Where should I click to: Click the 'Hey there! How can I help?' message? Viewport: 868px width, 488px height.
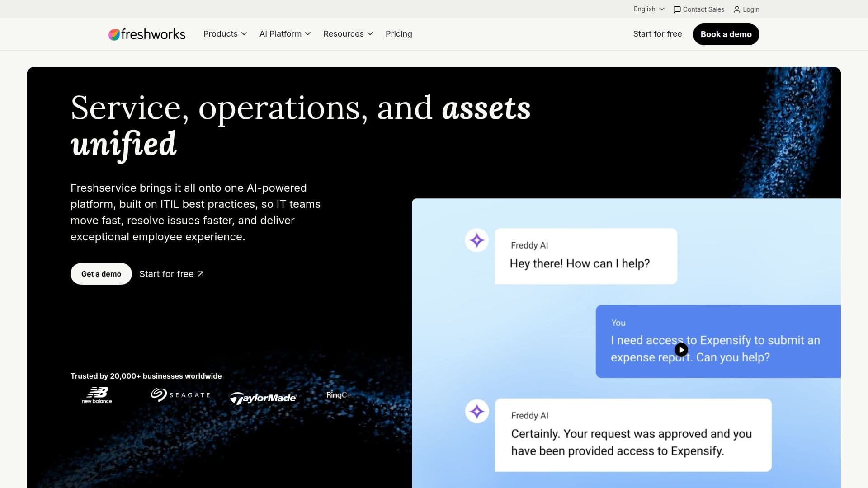[586, 256]
